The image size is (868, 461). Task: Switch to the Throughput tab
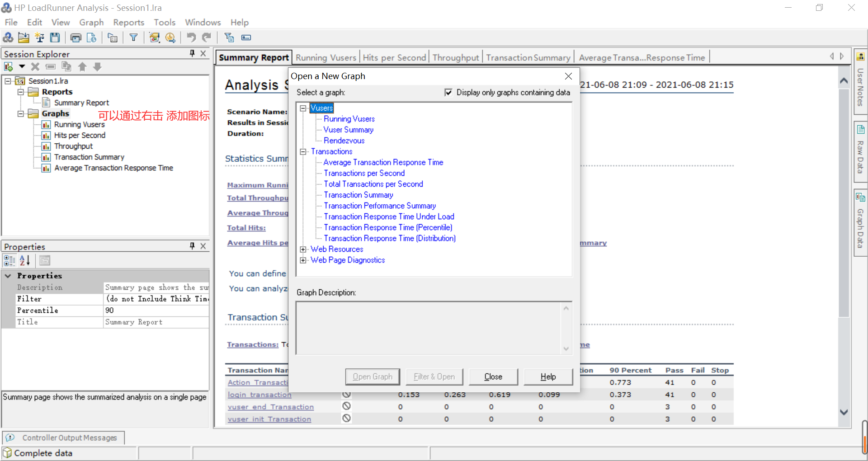tap(456, 57)
